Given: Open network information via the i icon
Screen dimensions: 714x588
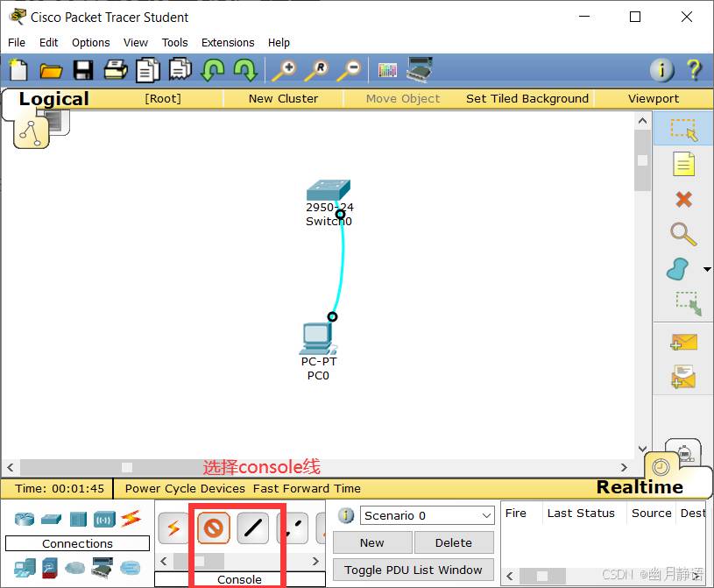Looking at the screenshot, I should [x=661, y=70].
